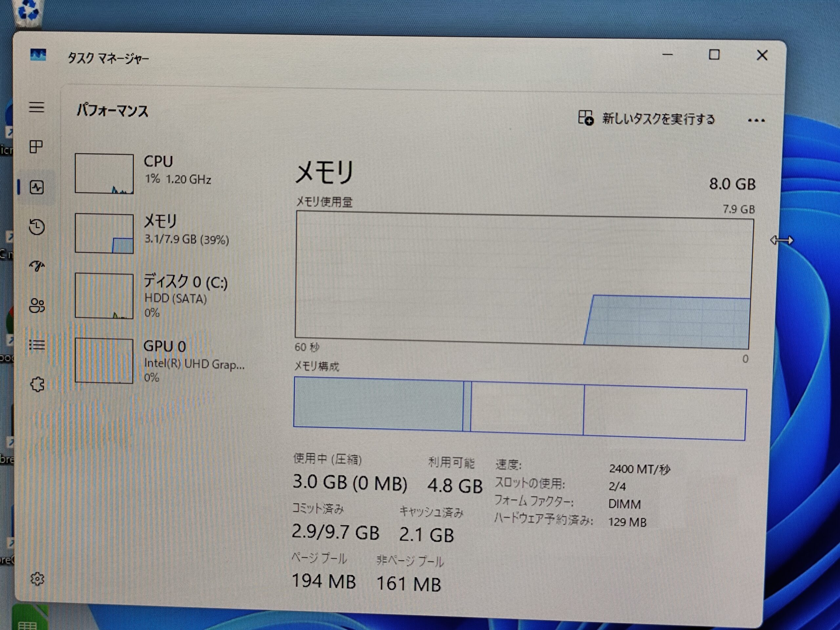This screenshot has height=630, width=840.
Task: Click the 161 MB non-paged pool value
Action: 409,584
